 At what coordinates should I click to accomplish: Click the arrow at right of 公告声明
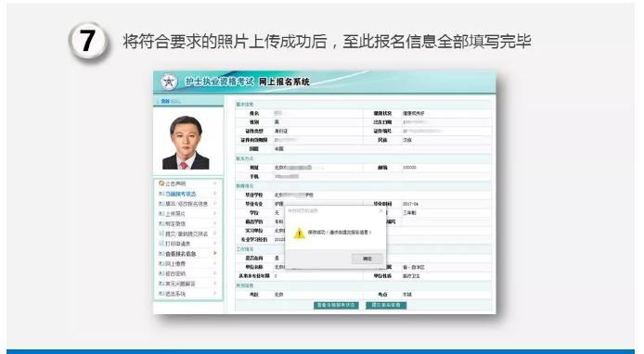click(x=214, y=183)
